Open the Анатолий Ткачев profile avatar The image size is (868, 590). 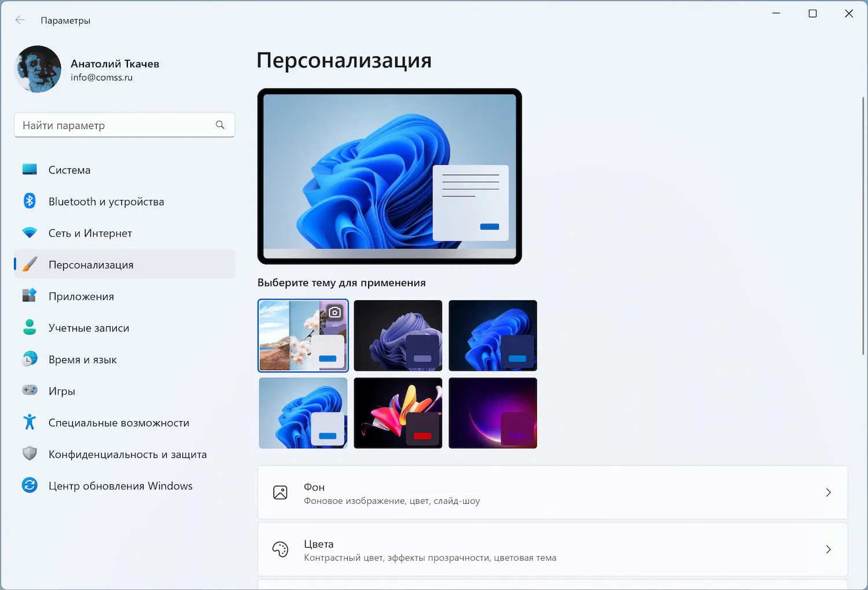[x=38, y=69]
